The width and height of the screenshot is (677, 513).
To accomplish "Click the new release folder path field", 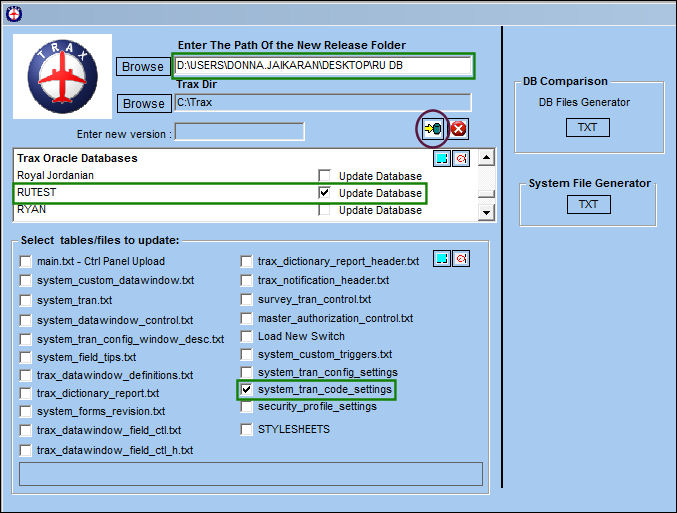I will tap(323, 66).
